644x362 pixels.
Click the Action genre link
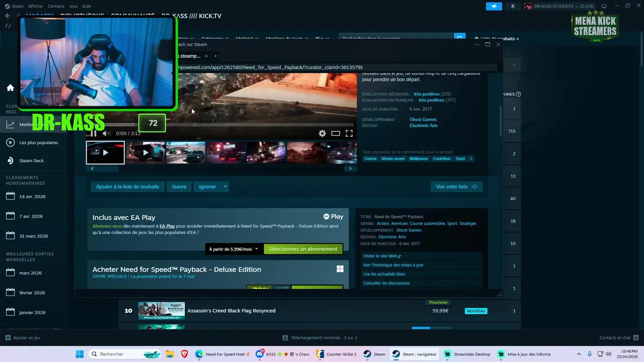click(383, 223)
